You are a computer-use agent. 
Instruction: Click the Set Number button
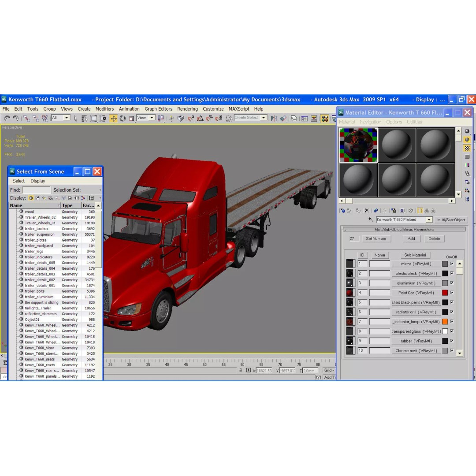coord(376,238)
